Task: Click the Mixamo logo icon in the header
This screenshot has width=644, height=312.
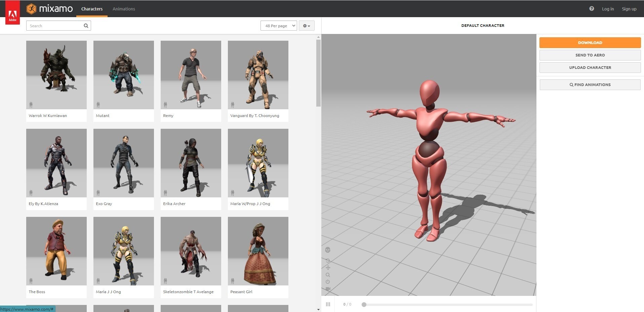Action: pos(33,9)
